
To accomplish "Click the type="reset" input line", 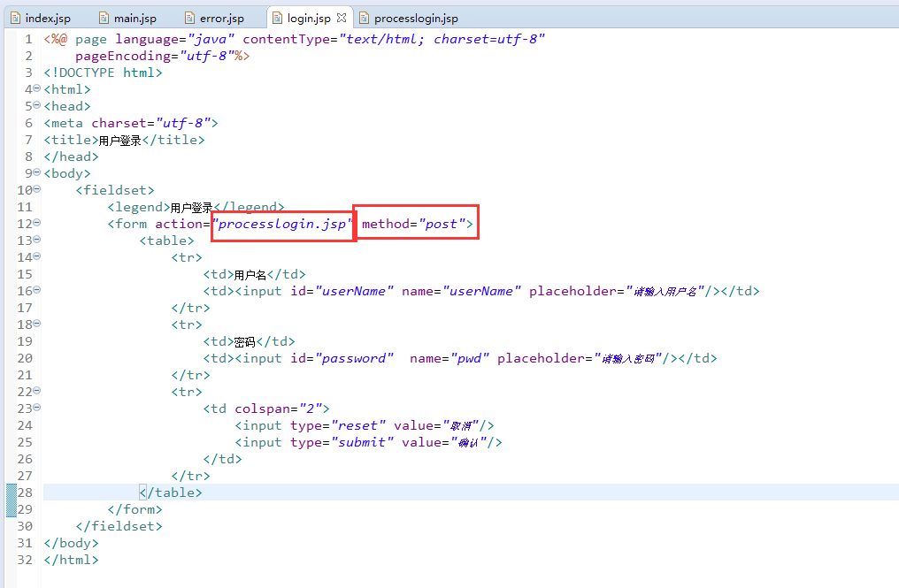I will coord(364,426).
